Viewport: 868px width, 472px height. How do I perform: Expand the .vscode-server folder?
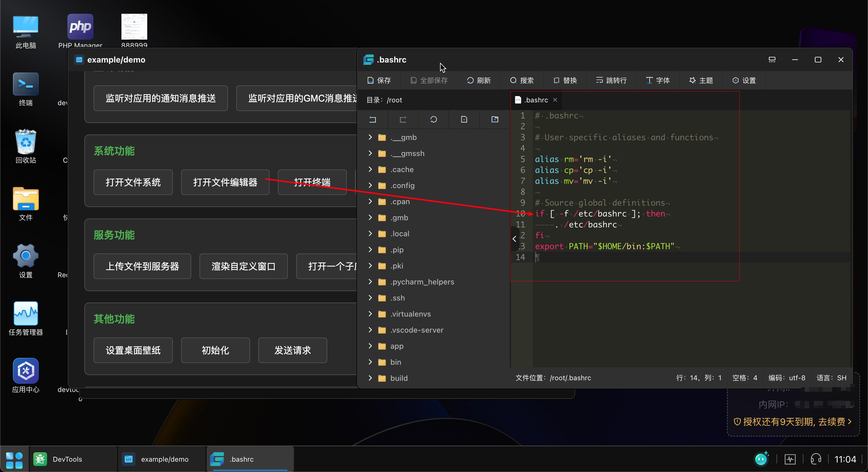click(370, 330)
